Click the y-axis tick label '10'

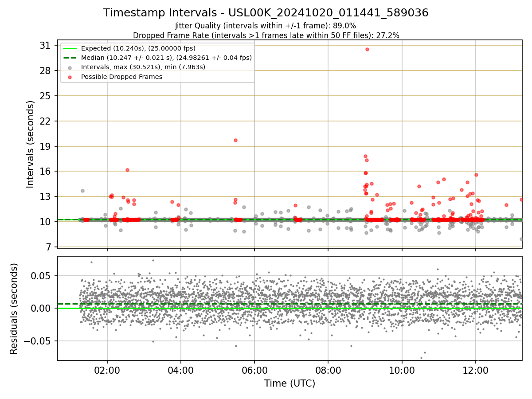coord(46,222)
